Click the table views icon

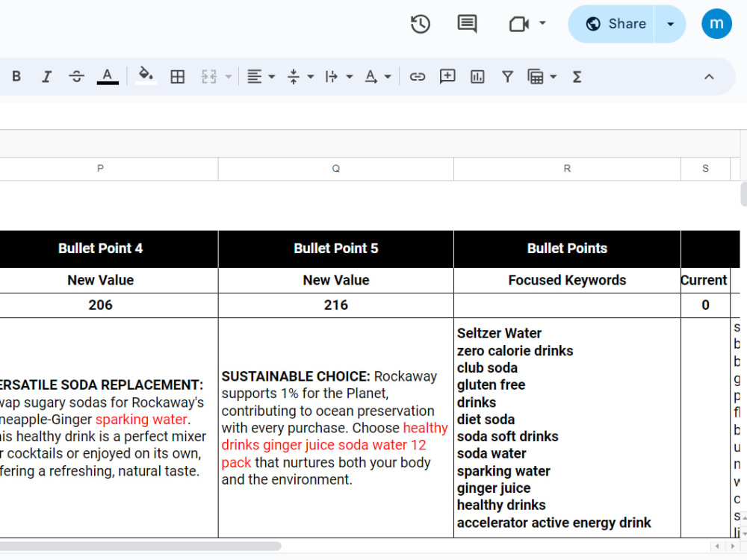point(536,77)
